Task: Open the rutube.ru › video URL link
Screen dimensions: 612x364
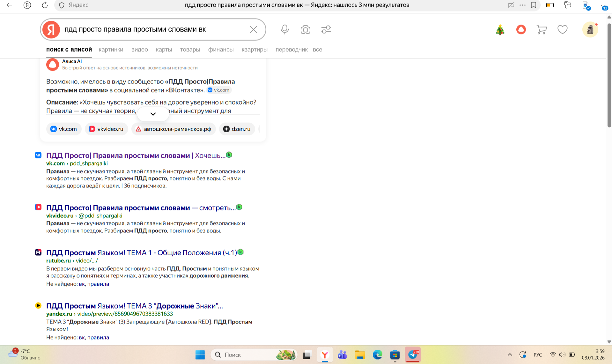Action: click(72, 260)
